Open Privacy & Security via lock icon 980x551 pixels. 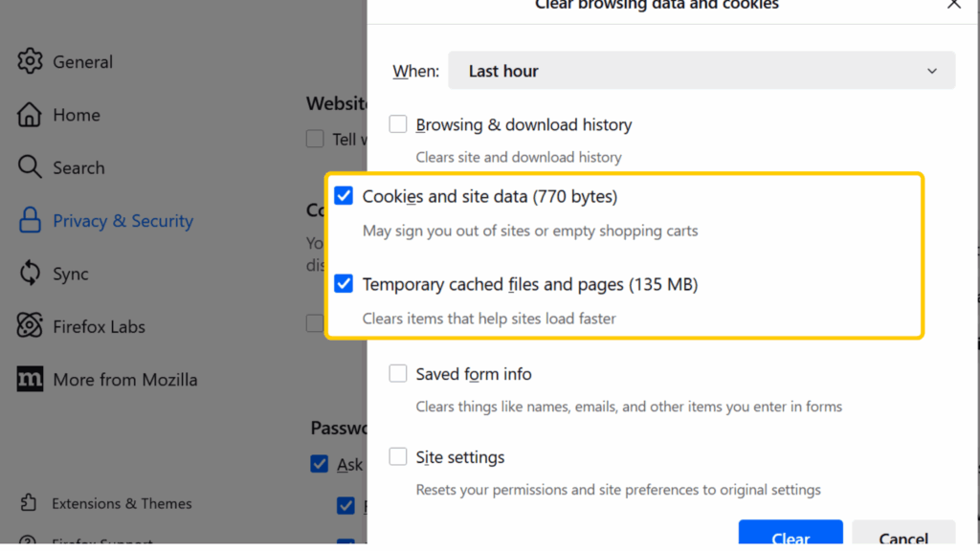pyautogui.click(x=32, y=220)
